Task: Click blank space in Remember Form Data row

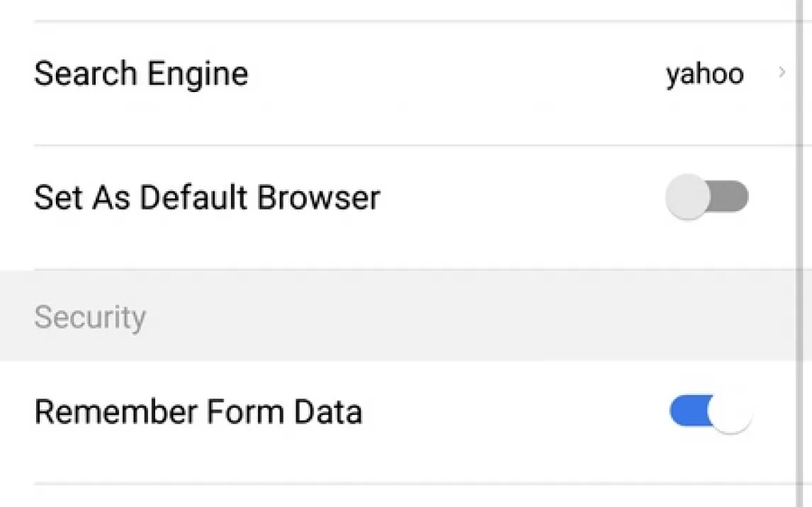Action: [x=510, y=413]
